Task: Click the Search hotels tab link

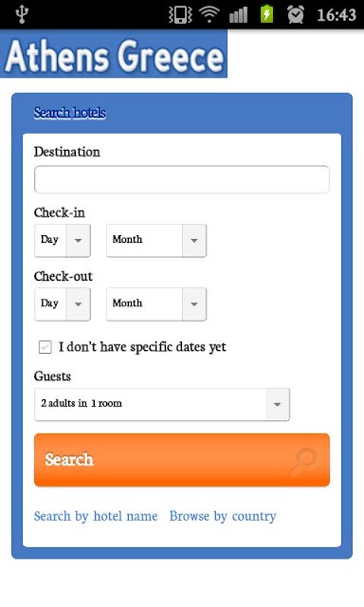Action: [x=69, y=113]
